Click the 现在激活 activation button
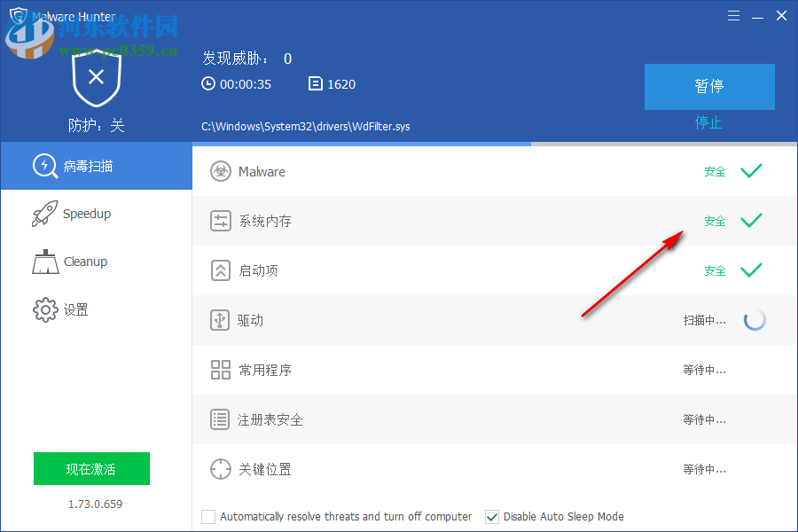The image size is (798, 532). 91,468
